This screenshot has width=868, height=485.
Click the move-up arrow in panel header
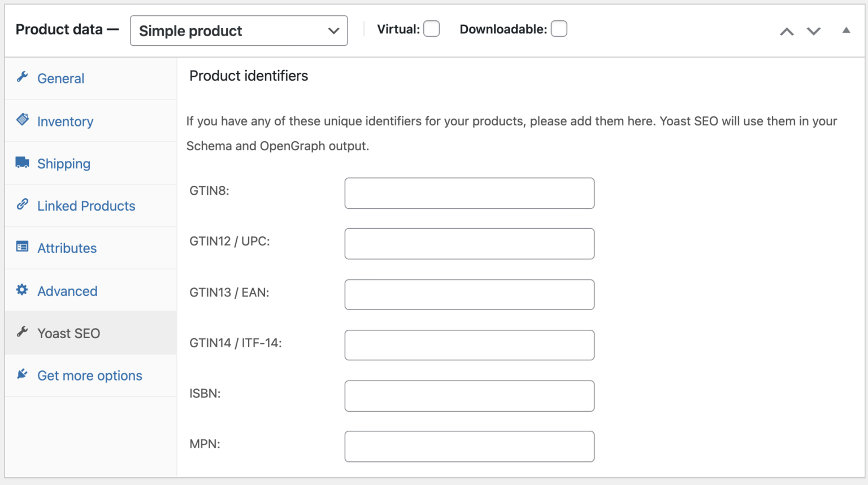pos(786,31)
